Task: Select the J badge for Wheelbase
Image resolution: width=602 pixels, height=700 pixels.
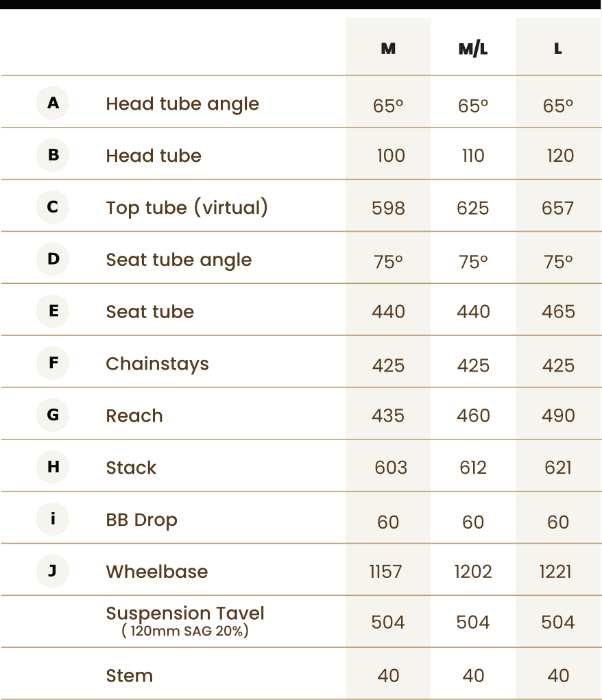Action: coord(53,570)
